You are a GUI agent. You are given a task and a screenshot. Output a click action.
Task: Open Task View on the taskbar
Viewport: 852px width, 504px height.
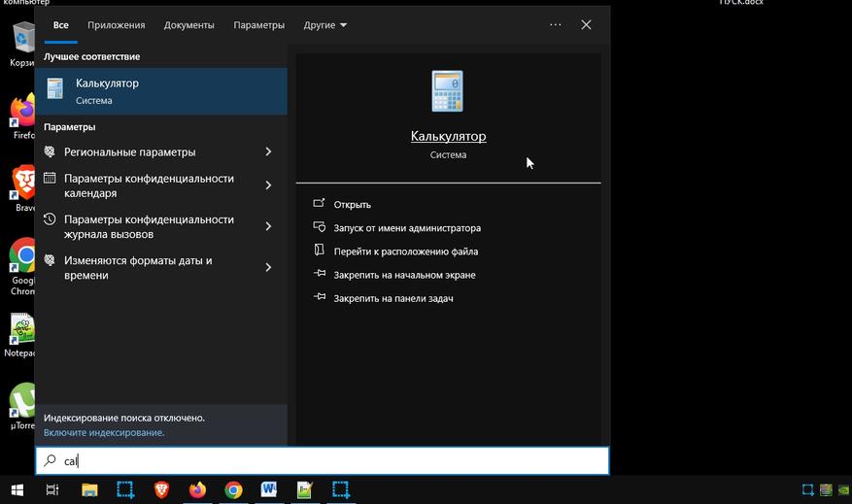[52, 489]
